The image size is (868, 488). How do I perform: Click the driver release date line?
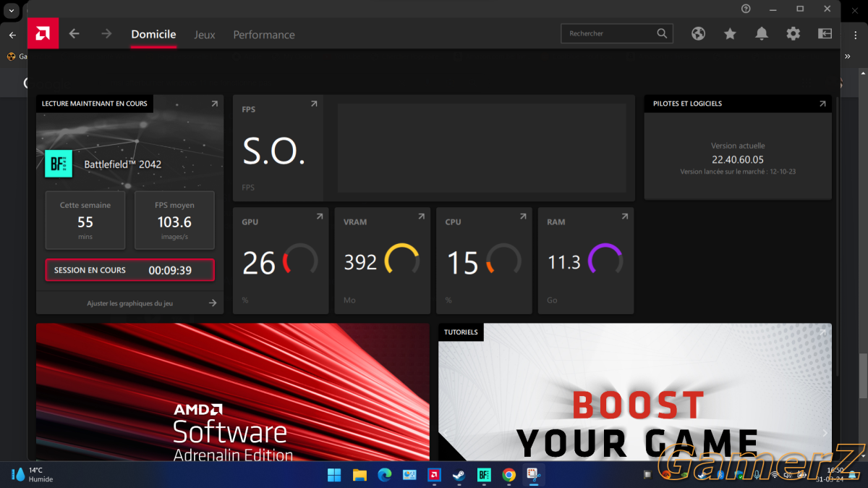pyautogui.click(x=738, y=172)
